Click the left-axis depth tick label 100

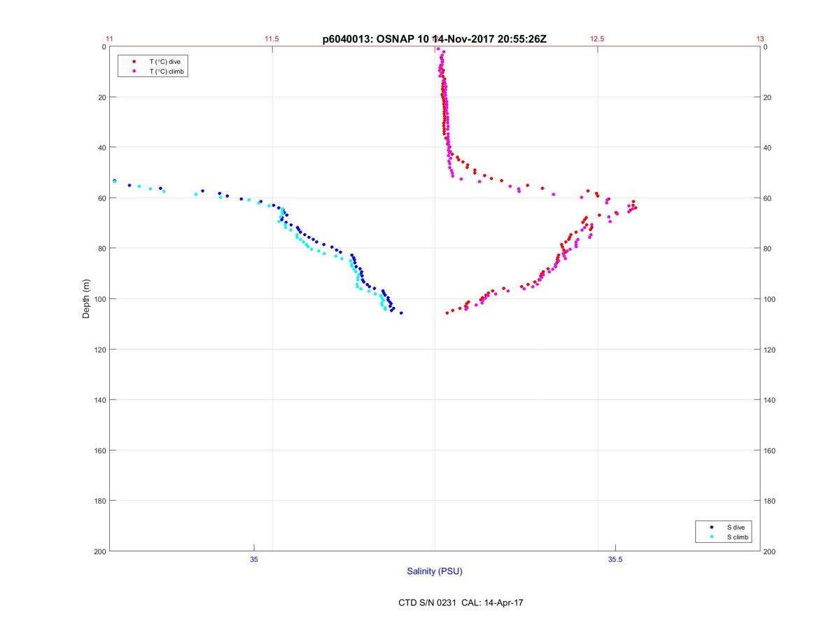[99, 299]
